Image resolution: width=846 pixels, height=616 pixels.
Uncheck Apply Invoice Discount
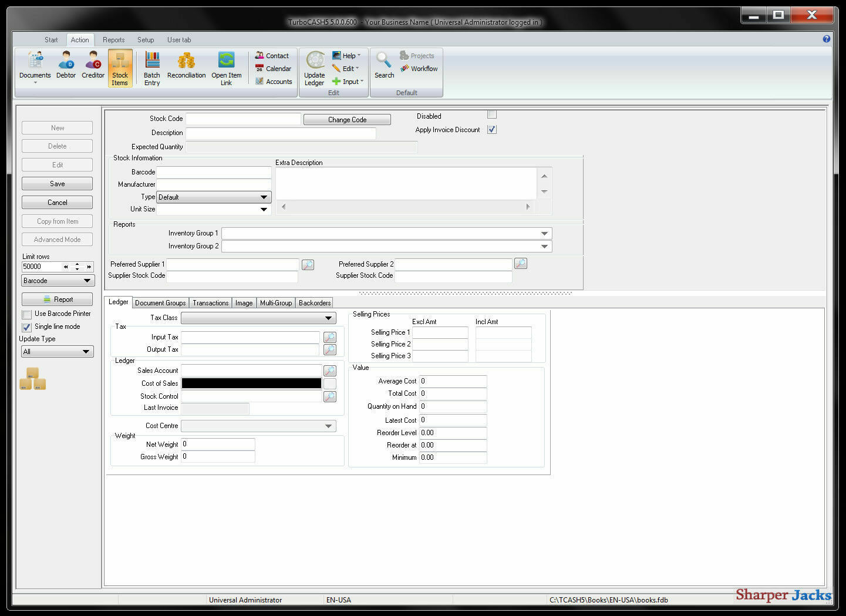click(492, 130)
